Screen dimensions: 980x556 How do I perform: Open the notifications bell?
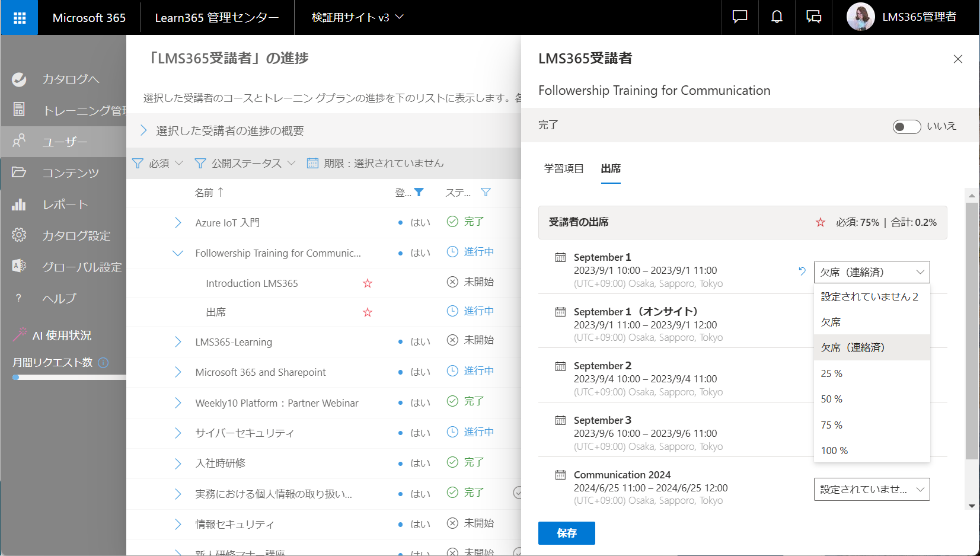(x=777, y=17)
